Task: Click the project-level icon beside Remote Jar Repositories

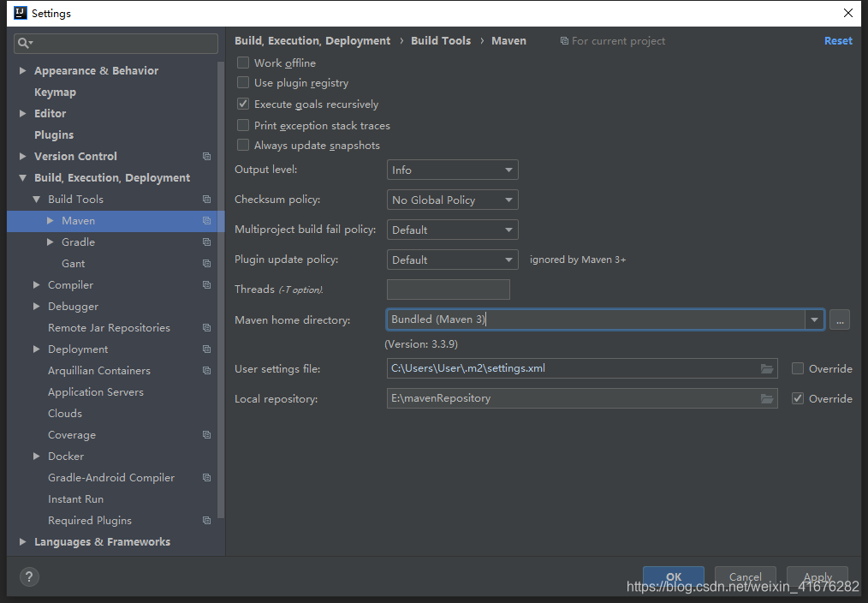Action: [x=206, y=328]
